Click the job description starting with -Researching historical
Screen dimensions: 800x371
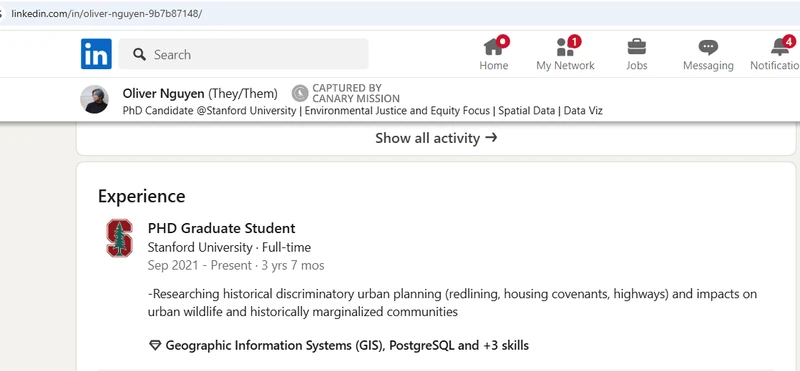(x=452, y=303)
